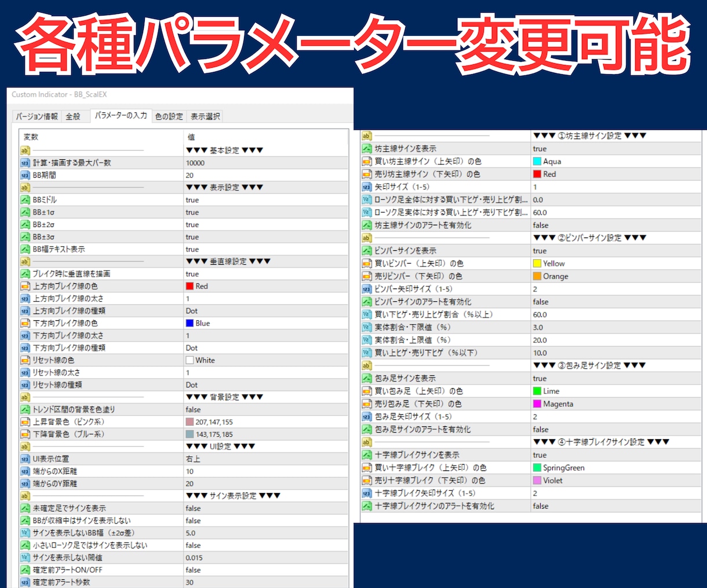Select the 207,147,155 color value

[214, 422]
